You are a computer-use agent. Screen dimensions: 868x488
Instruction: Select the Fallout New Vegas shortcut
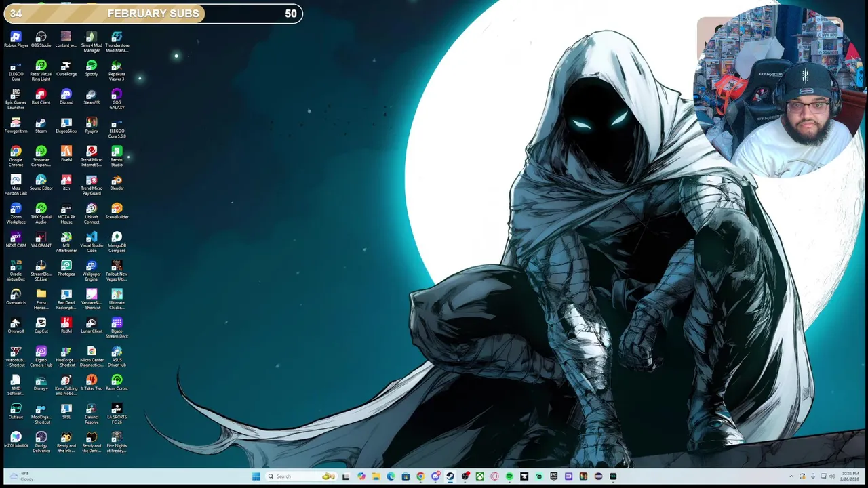(117, 270)
